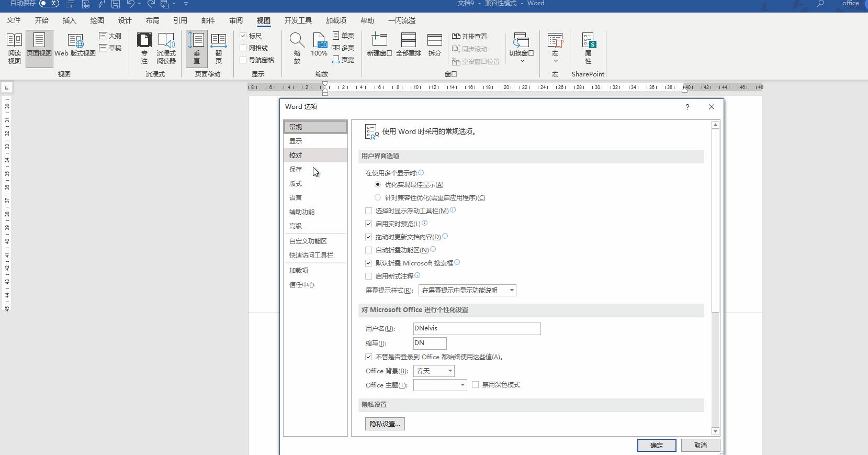Open the Draft (草稿) view
Screen dimensions: 868x455
pos(110,48)
